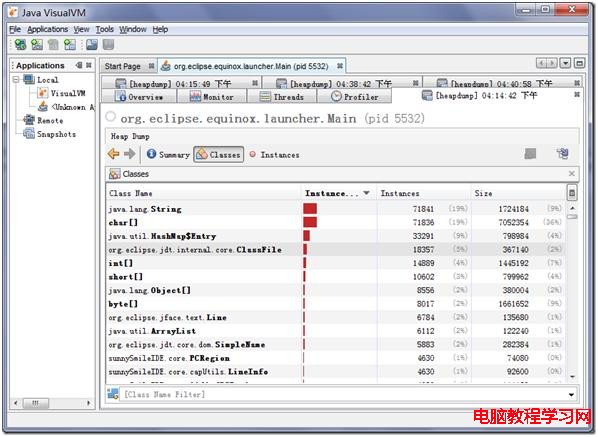Viewport: 598px width, 437px height.
Task: Click the fourth toolbar icon with green plus
Action: pyautogui.click(x=70, y=45)
